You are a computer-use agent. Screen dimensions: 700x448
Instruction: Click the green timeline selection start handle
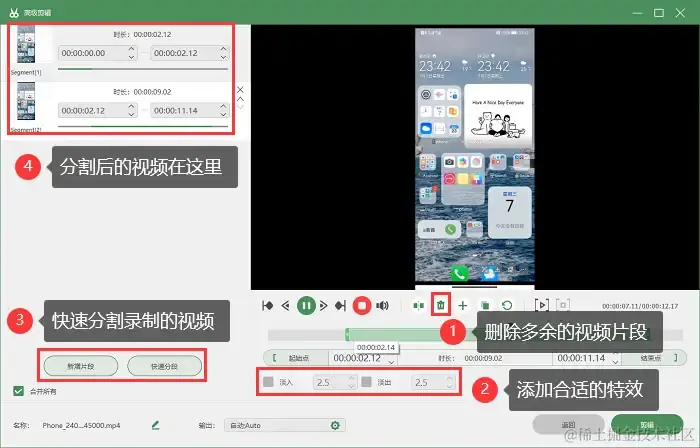[x=347, y=334]
